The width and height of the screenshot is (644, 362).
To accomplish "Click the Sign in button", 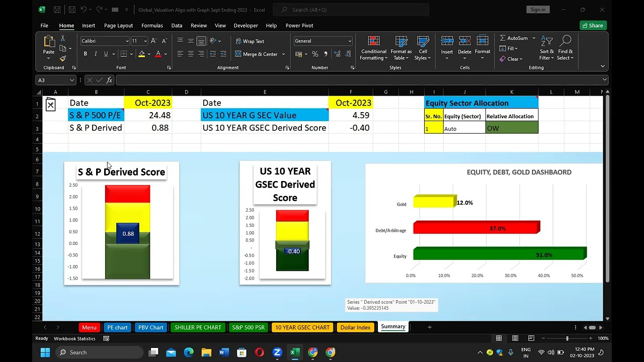I will tap(538, 10).
